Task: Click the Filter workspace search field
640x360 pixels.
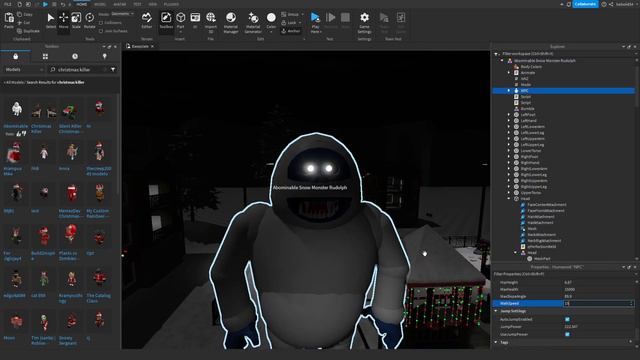Action: [x=563, y=53]
